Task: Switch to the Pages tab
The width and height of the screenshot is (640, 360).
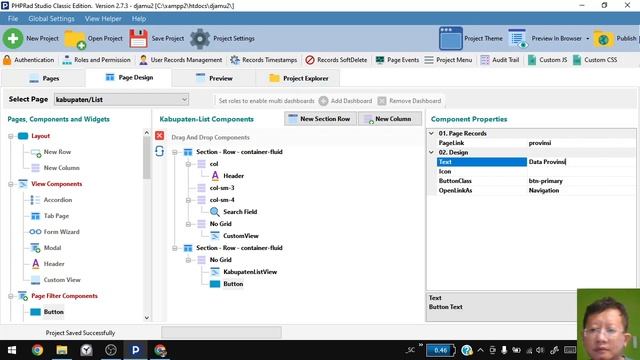Action: pyautogui.click(x=44, y=78)
